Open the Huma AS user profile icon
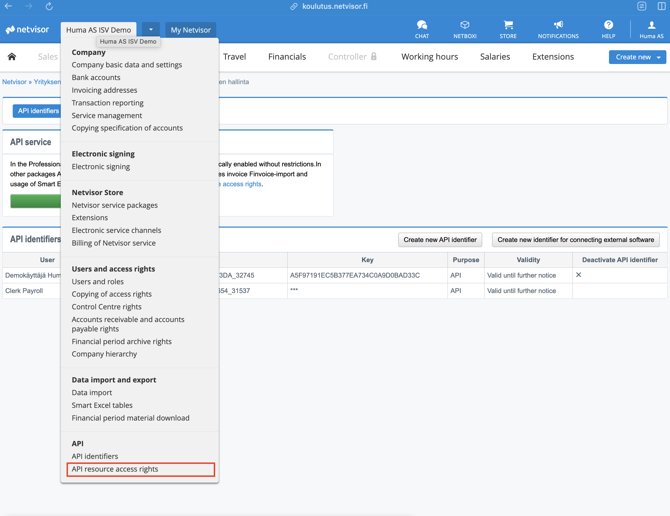Viewport: 670px width, 516px height. pos(651,28)
